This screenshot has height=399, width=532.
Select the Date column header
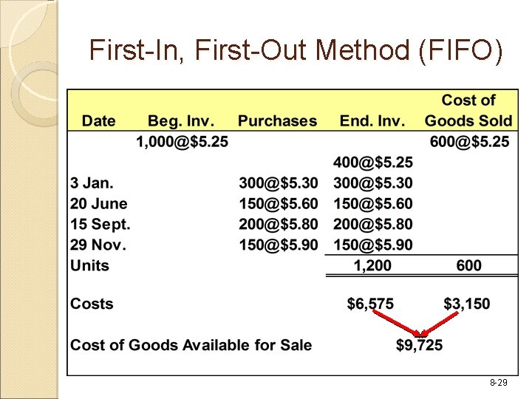tap(99, 120)
